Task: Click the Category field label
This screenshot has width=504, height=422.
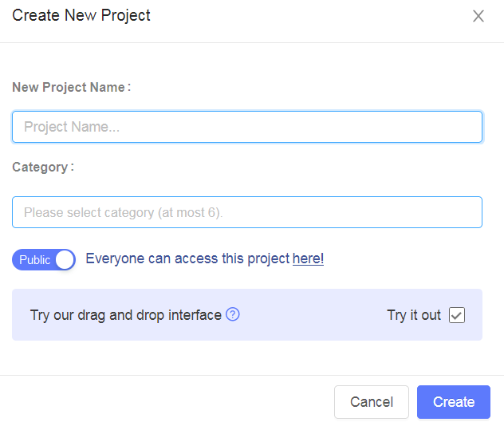Action: pyautogui.click(x=43, y=168)
